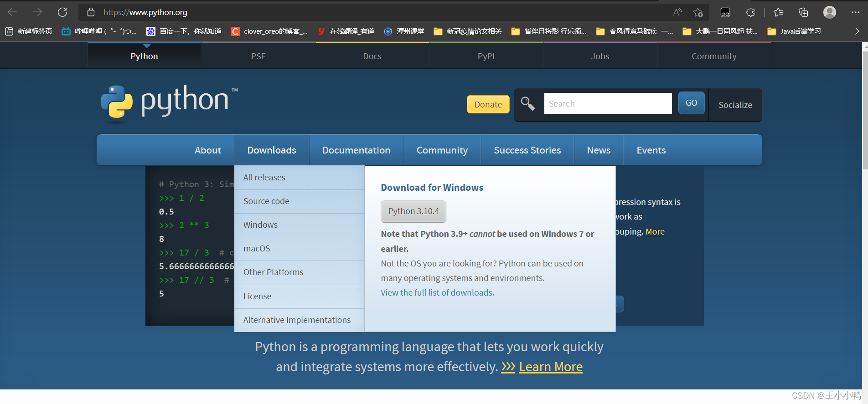Select the Community top tab
Image resolution: width=868 pixels, height=404 pixels.
pyautogui.click(x=714, y=56)
